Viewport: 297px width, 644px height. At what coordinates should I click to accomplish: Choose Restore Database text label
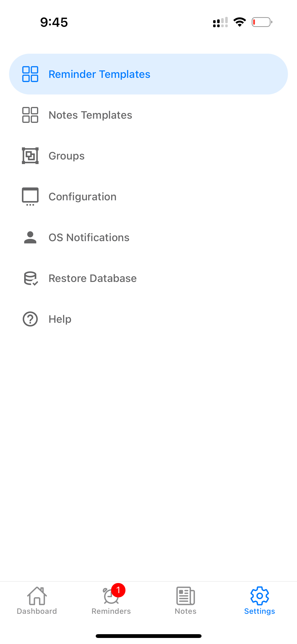[92, 278]
